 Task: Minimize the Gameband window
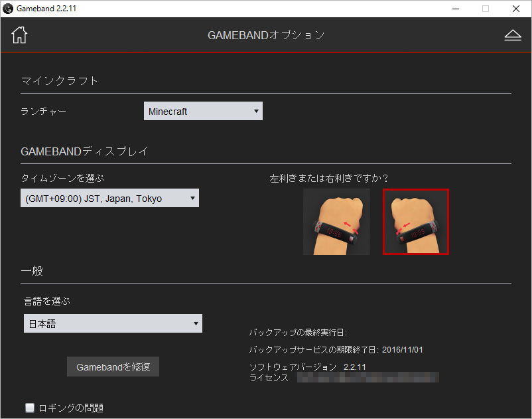point(456,9)
